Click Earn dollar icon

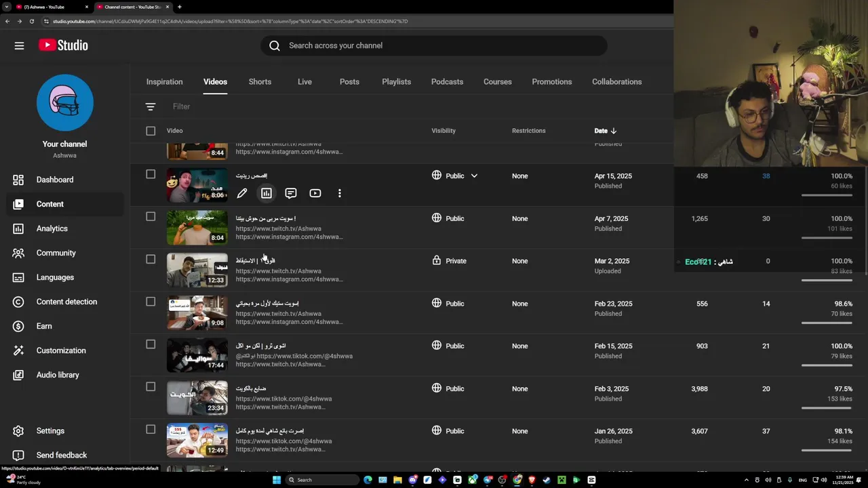click(18, 326)
